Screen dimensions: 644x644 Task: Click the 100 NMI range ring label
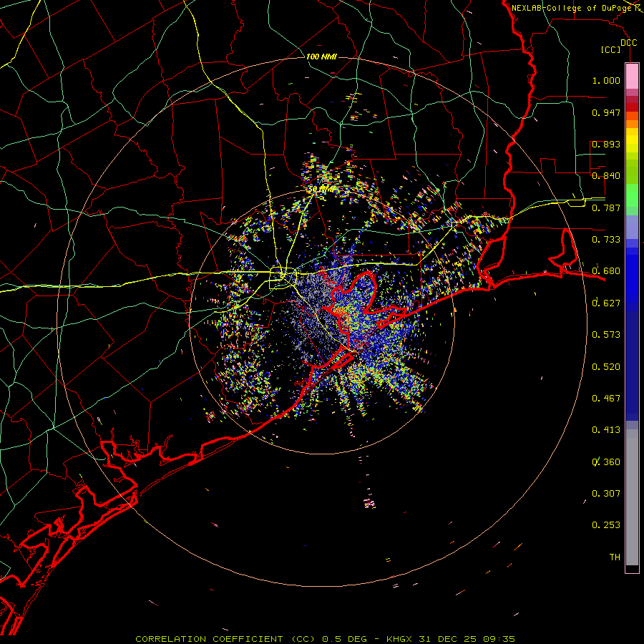(x=321, y=57)
